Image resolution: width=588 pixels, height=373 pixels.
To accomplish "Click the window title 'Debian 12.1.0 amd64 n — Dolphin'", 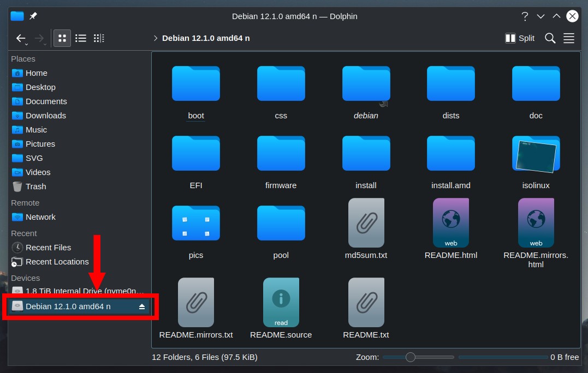I will 294,16.
